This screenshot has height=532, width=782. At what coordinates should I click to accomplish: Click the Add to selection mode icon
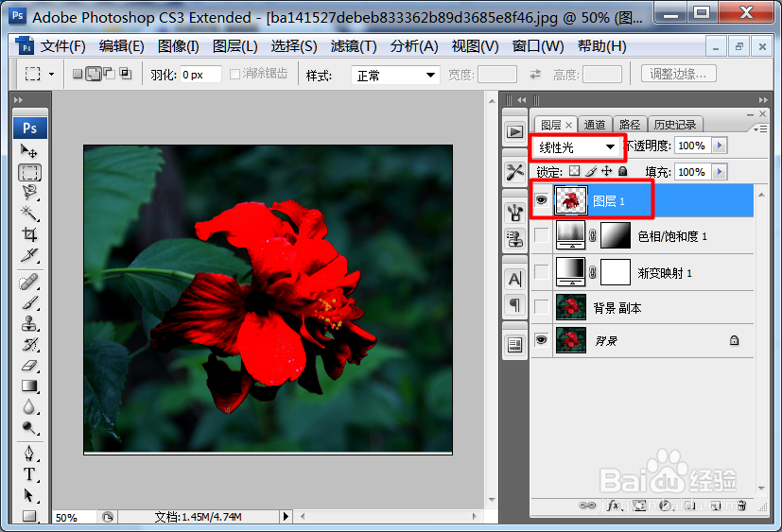click(94, 74)
